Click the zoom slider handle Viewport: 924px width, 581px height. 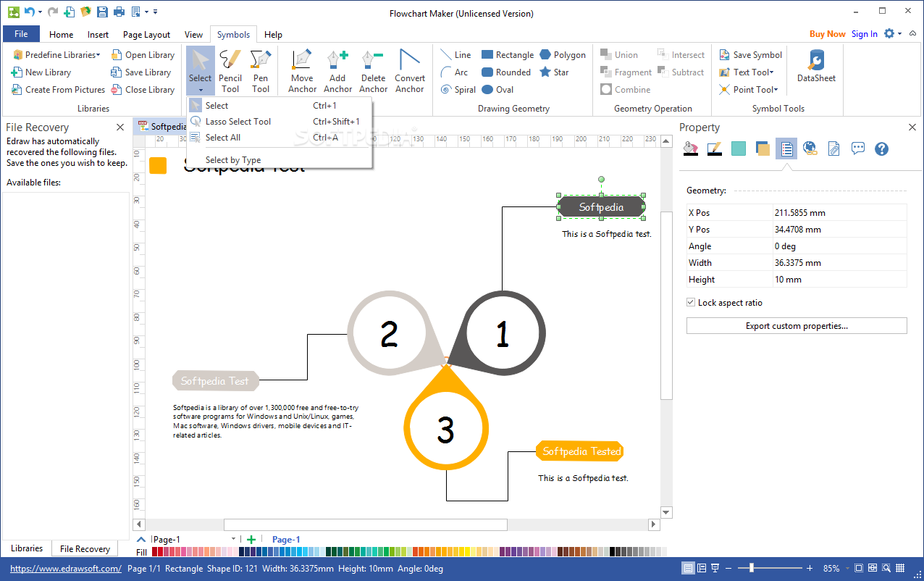(753, 569)
